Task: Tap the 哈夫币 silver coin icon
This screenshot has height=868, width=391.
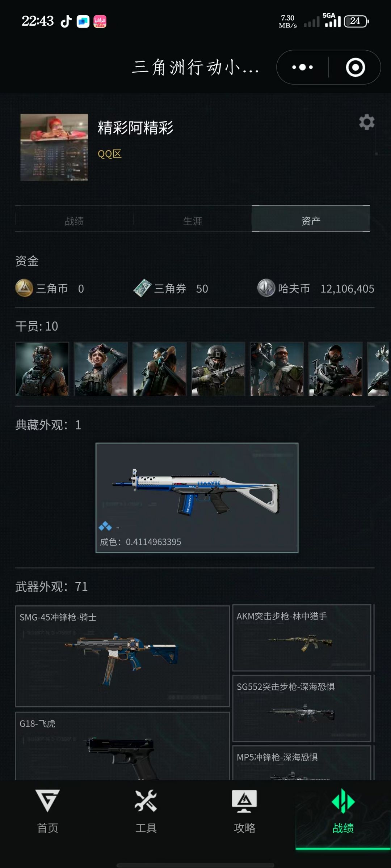Action: click(266, 288)
